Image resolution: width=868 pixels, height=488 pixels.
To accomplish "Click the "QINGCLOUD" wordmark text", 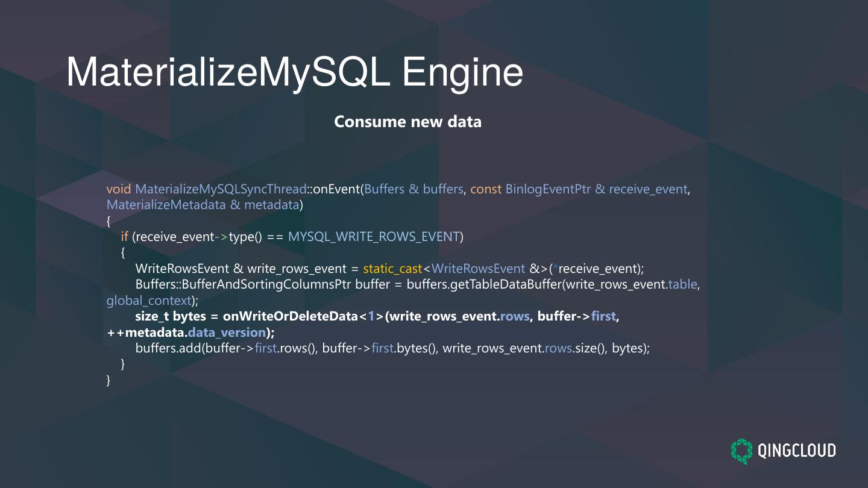I will pyautogui.click(x=796, y=451).
